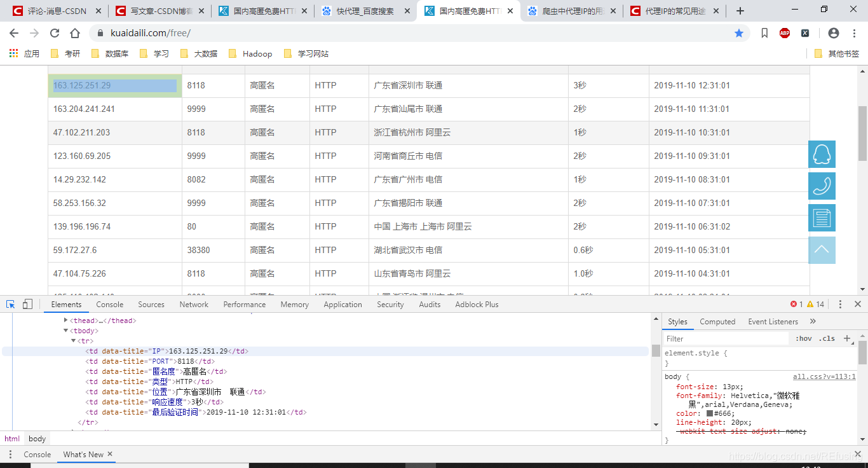Go back to the previous page
The height and width of the screenshot is (468, 868).
(14, 33)
